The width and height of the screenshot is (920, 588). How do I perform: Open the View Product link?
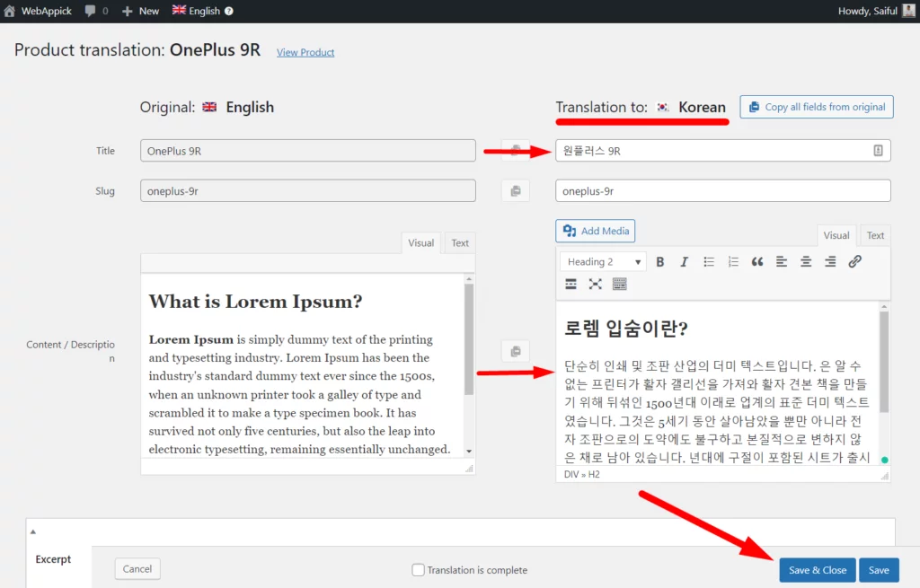coord(305,52)
